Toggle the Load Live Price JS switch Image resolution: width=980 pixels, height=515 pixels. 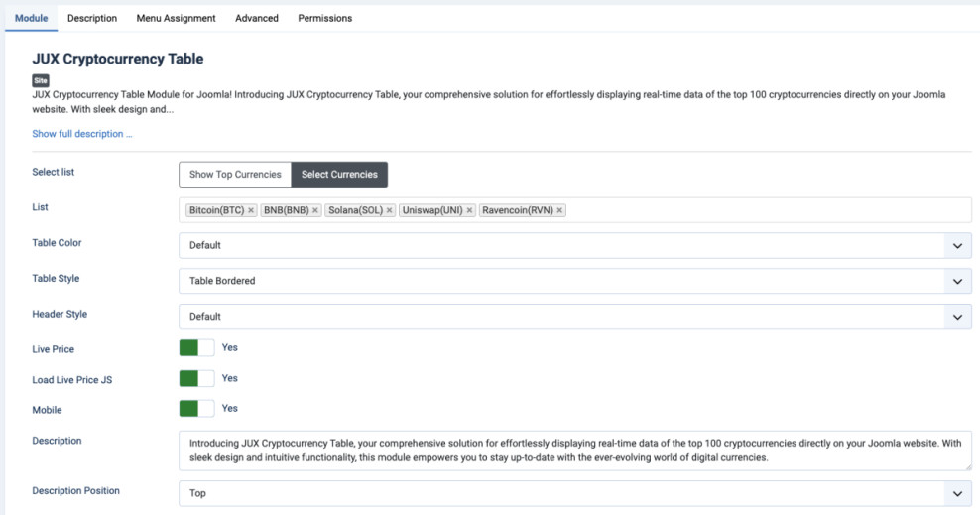(196, 378)
